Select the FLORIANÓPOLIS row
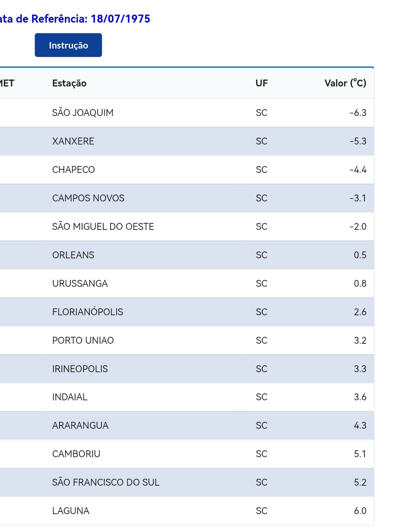Image resolution: width=394 pixels, height=532 pixels. [x=187, y=312]
